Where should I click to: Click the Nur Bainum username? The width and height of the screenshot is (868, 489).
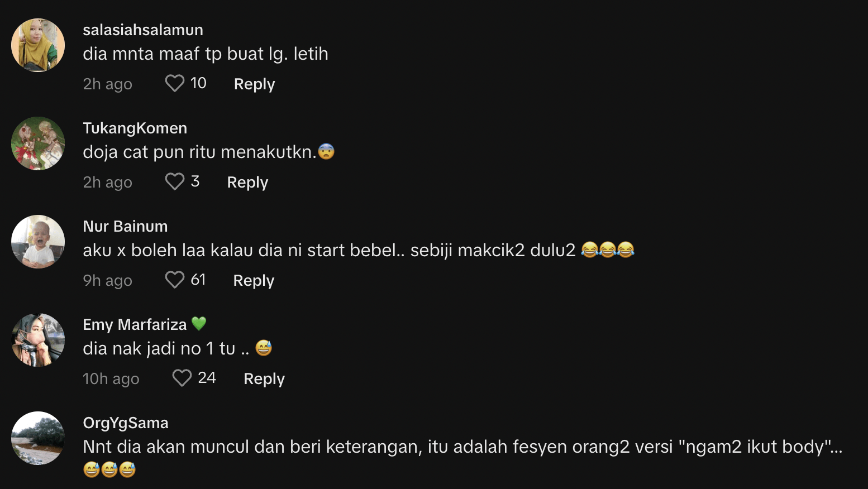(x=125, y=227)
